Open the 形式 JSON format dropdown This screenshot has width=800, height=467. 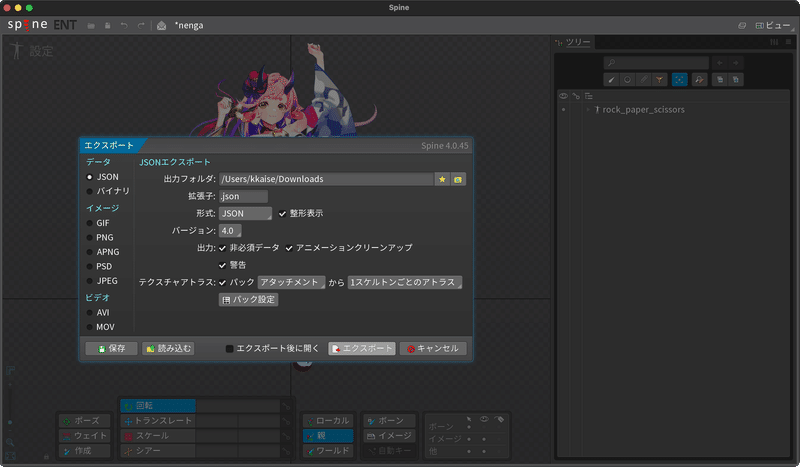tap(245, 213)
